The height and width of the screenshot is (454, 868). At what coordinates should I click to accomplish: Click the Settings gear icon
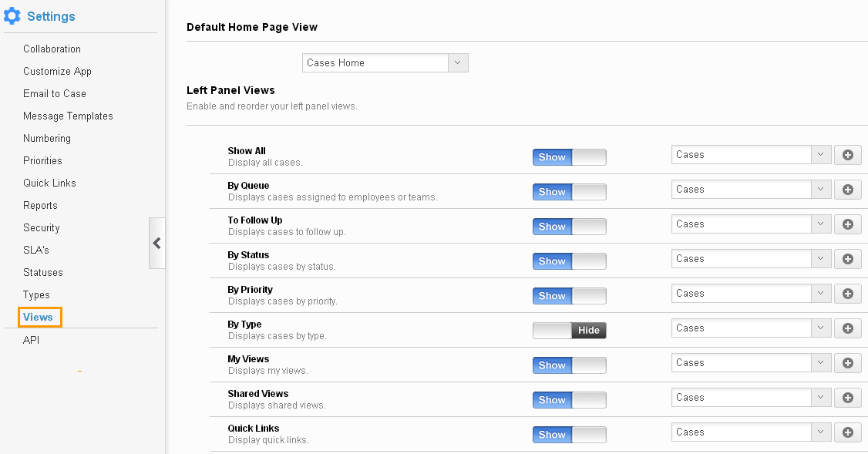tap(12, 16)
